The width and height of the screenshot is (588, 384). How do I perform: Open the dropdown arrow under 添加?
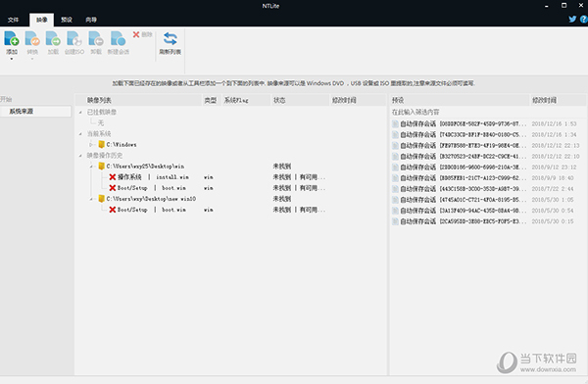tap(11, 59)
